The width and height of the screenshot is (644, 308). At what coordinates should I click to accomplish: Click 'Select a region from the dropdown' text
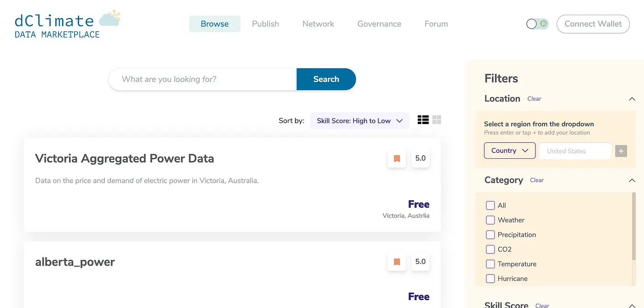tap(539, 124)
